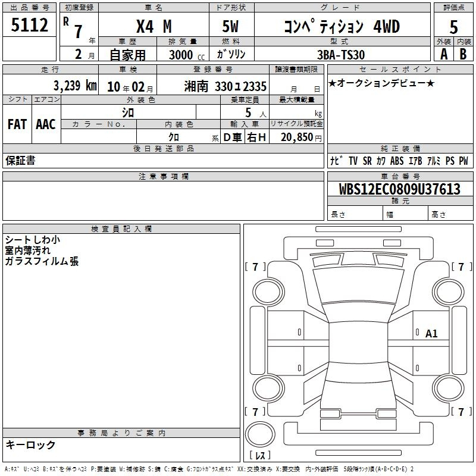Click the PW equipment entry
Image resolution: width=476 pixels, height=476 pixels.
(x=464, y=161)
